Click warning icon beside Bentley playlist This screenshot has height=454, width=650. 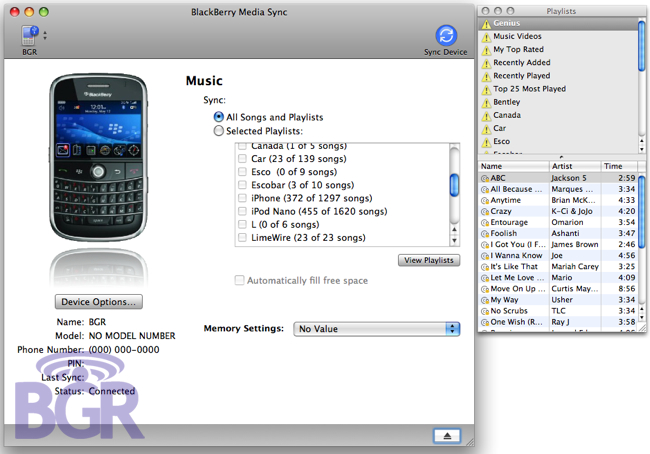486,103
